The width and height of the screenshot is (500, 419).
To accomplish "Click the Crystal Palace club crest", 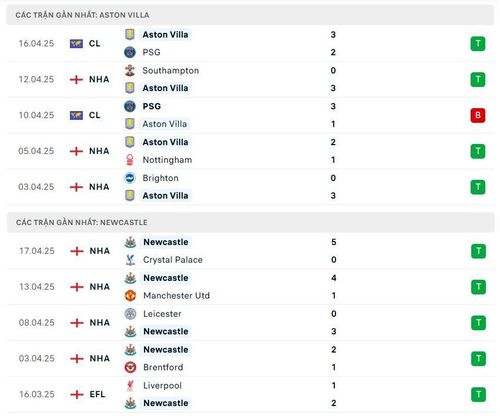I will tap(130, 260).
